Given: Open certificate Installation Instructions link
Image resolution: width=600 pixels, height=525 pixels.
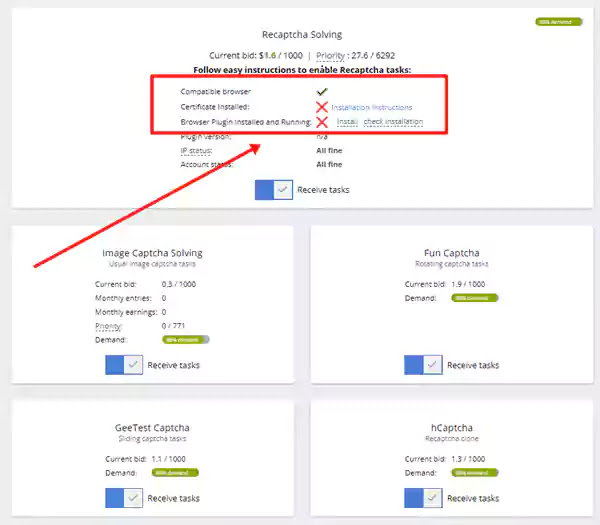Looking at the screenshot, I should pos(372,107).
